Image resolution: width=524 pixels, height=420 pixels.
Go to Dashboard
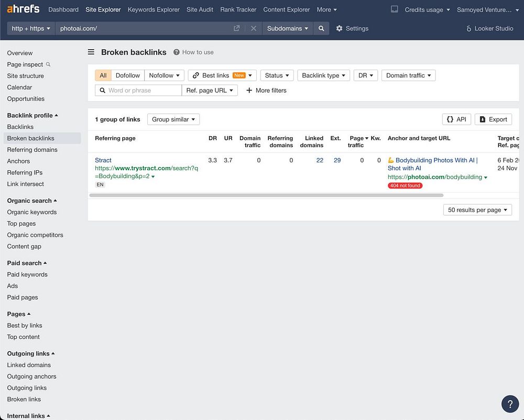tap(63, 9)
